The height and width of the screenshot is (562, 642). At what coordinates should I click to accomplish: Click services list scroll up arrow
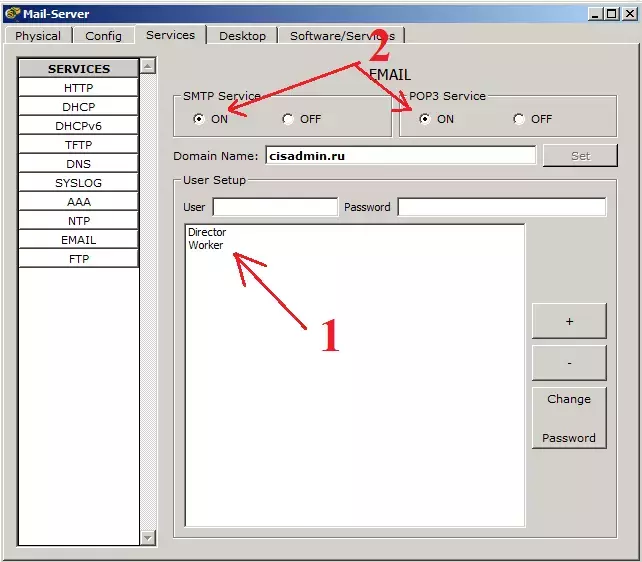tap(148, 65)
